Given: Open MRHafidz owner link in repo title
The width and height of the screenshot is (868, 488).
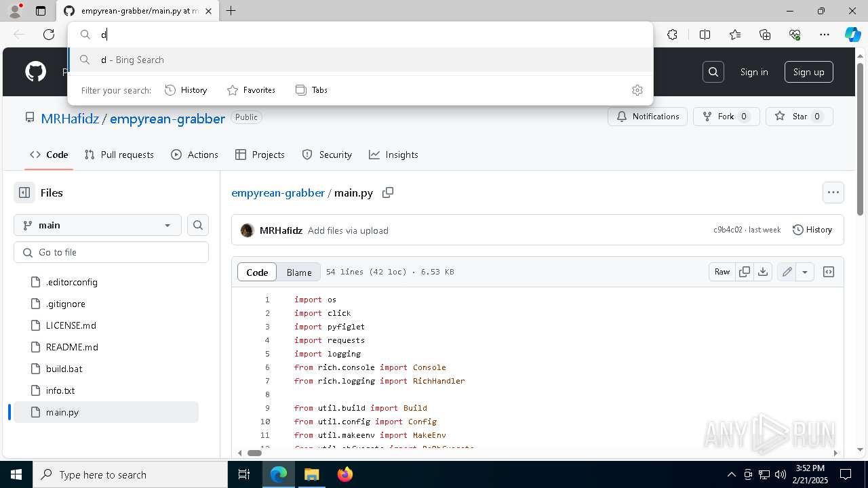Looking at the screenshot, I should [x=70, y=119].
